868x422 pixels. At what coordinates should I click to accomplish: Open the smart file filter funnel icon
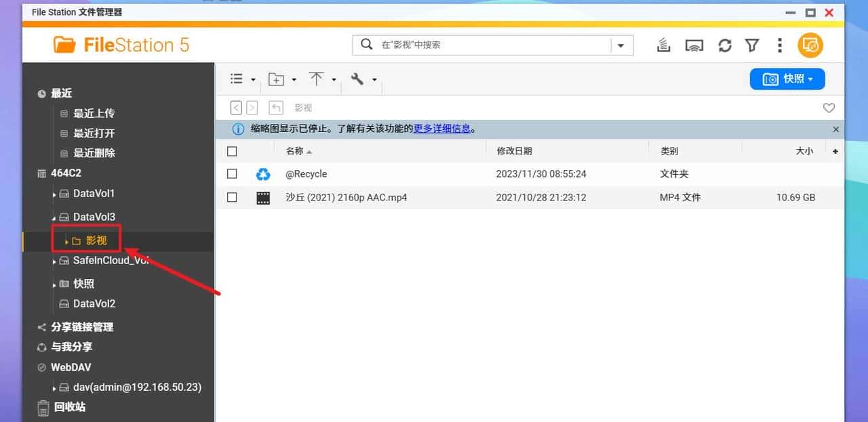click(752, 45)
